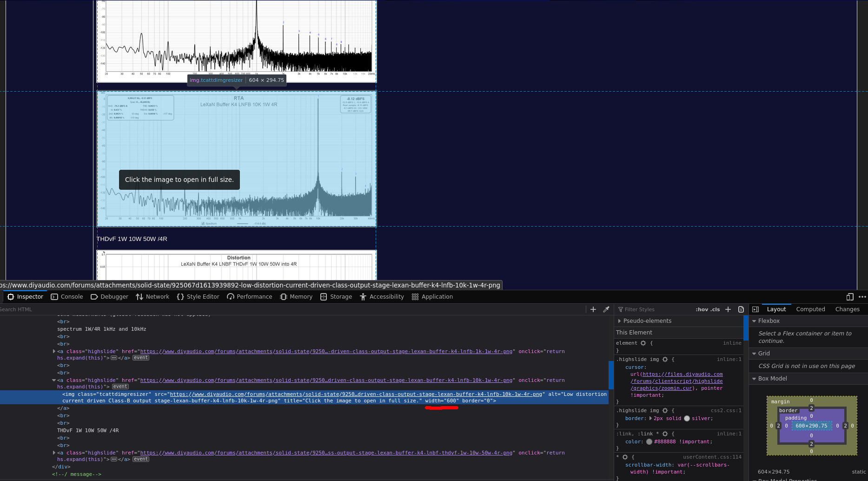This screenshot has height=481, width=868.
Task: Click the #888888 color swatch
Action: pos(649,441)
